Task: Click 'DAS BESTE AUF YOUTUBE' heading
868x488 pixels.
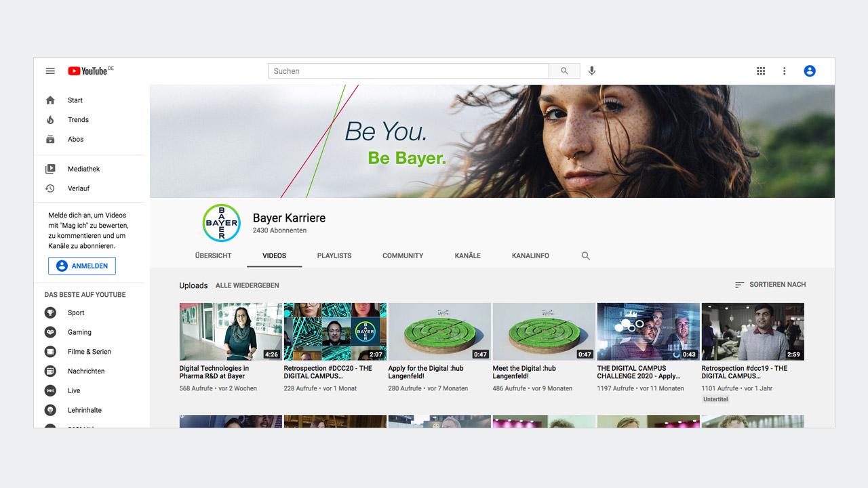Action: (x=85, y=295)
